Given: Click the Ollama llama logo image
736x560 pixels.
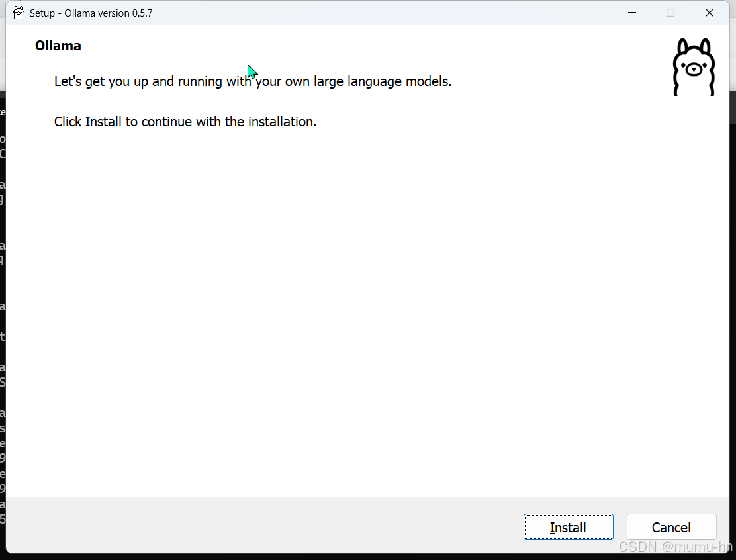Looking at the screenshot, I should point(694,67).
